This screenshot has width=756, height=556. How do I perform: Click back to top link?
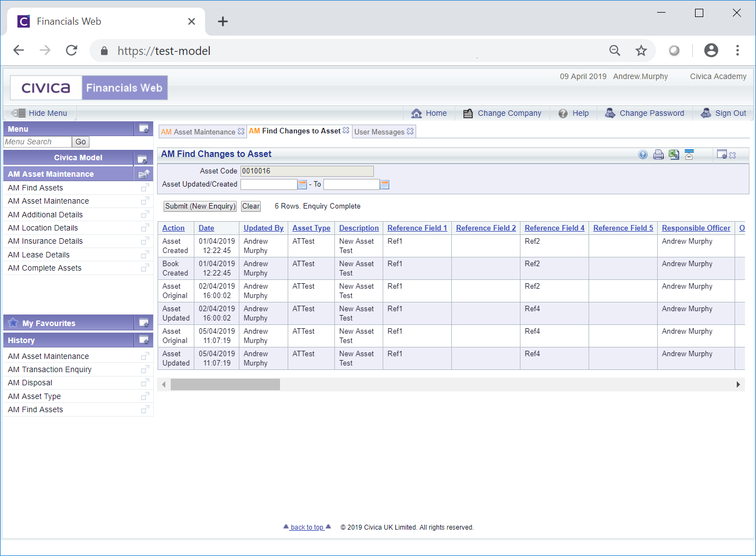[307, 527]
